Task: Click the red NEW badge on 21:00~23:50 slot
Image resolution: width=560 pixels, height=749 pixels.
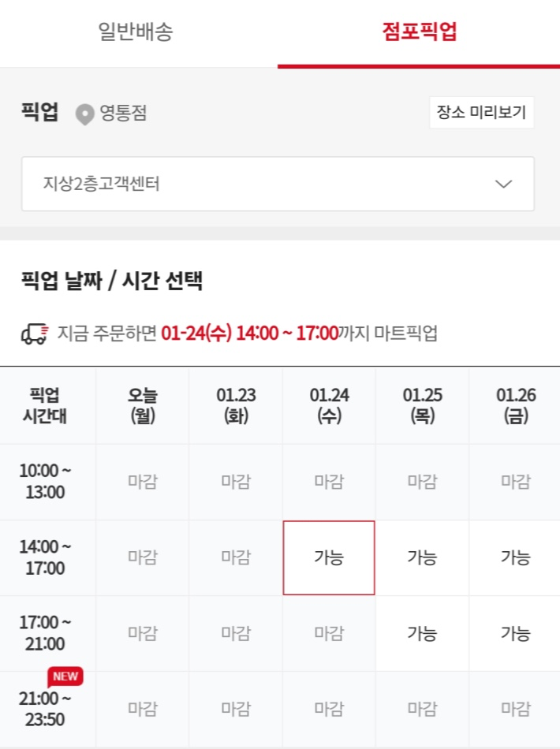Action: click(x=64, y=676)
